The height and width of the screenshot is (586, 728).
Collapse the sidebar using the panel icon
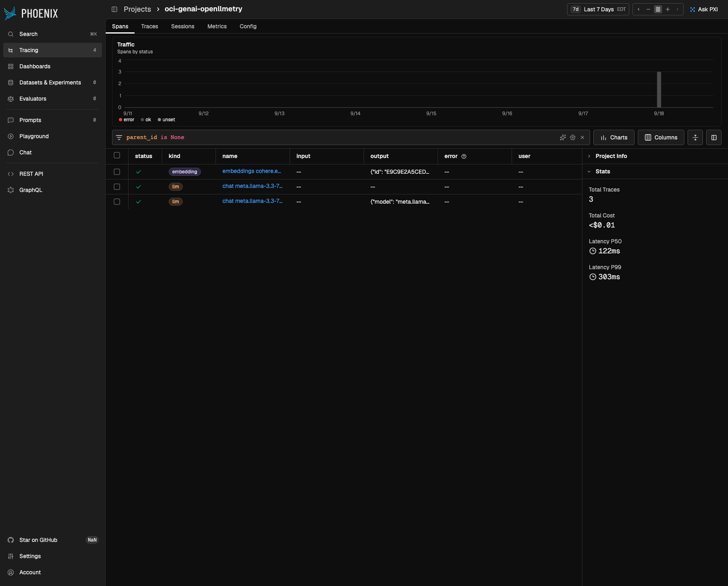[x=114, y=9]
